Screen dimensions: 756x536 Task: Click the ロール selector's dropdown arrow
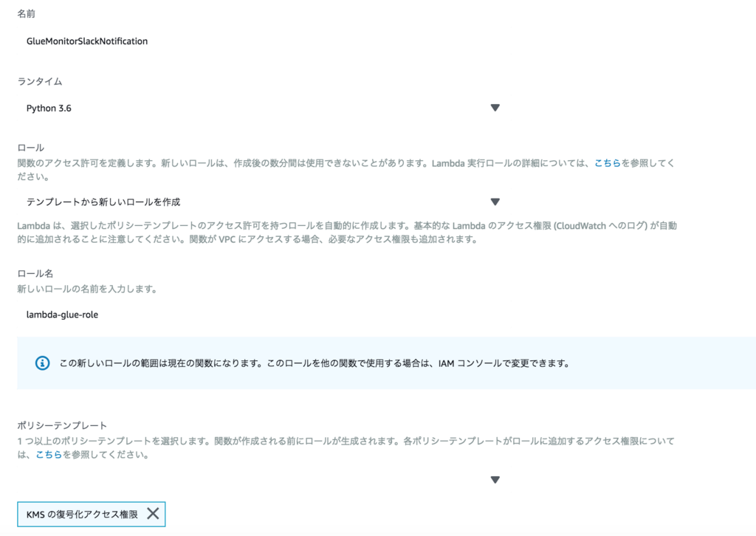(495, 201)
